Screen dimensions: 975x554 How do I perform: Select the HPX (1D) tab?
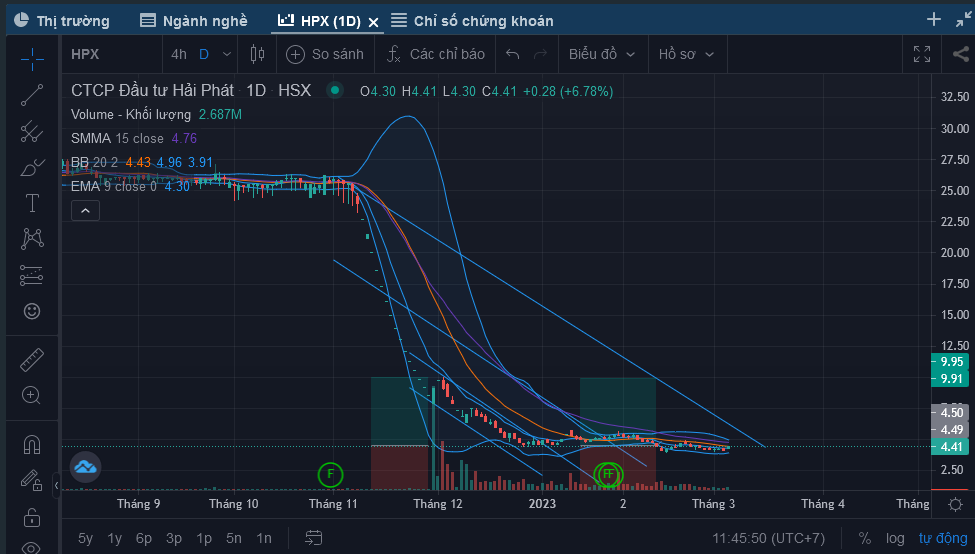point(320,21)
